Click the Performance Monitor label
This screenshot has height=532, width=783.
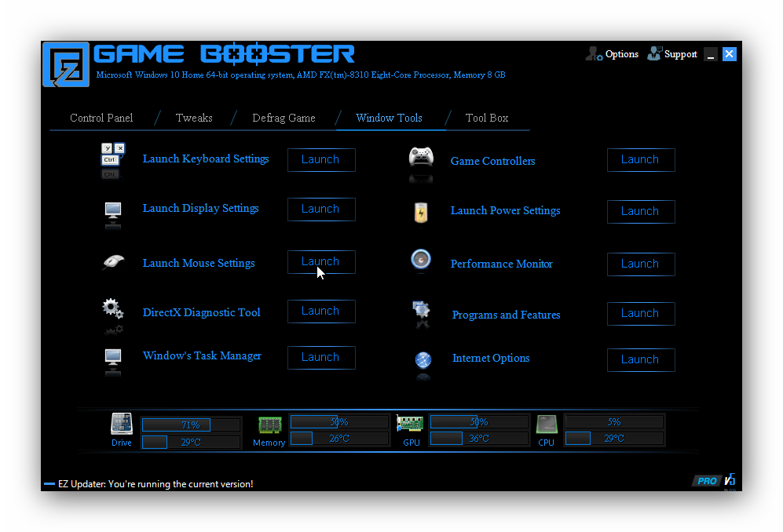502,264
